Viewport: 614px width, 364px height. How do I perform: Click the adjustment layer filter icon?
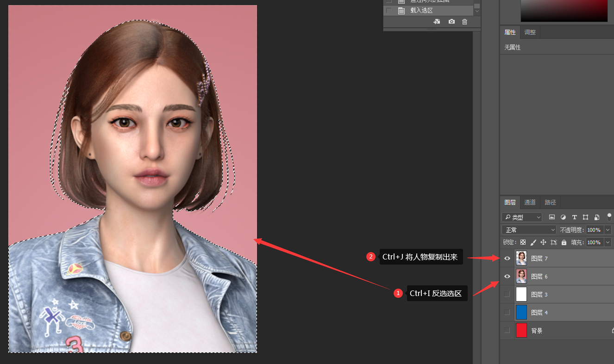click(x=563, y=217)
